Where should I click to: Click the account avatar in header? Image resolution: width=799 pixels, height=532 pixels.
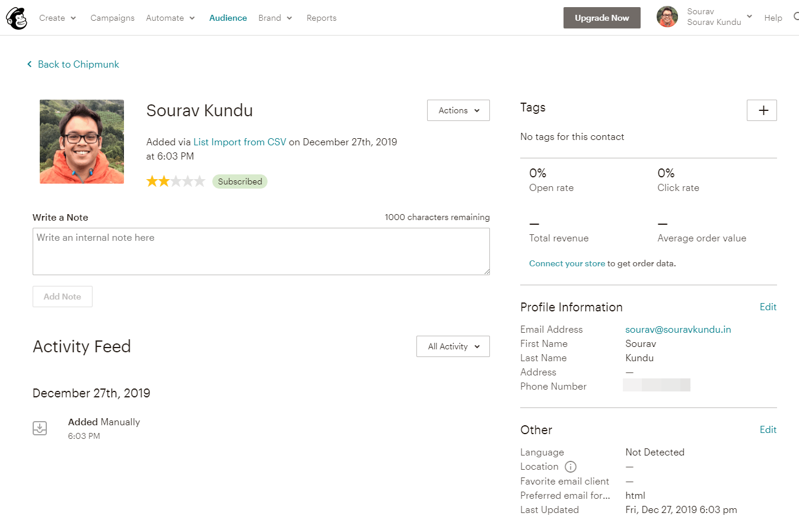[667, 17]
